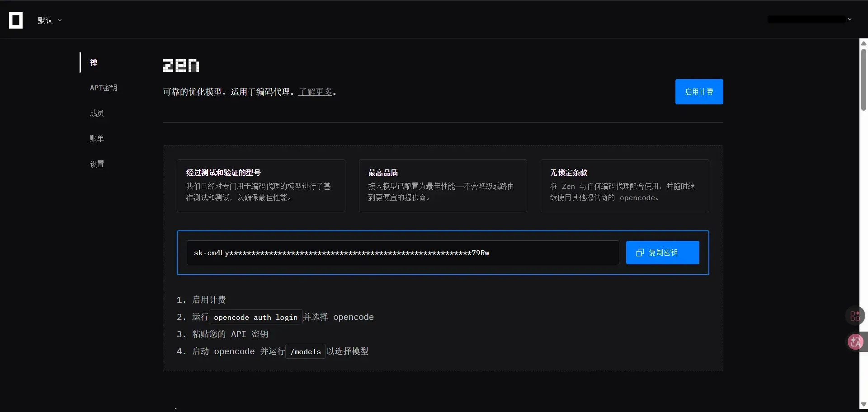868x412 pixels.
Task: Click the pink app-grid assistant icon
Action: 855,316
